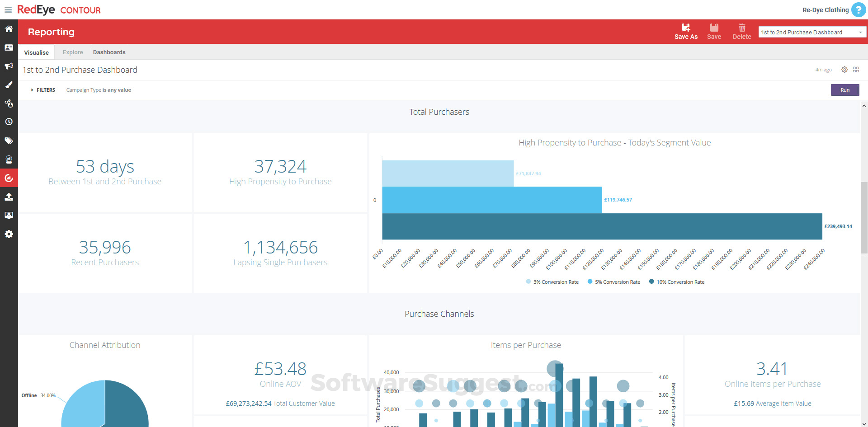The width and height of the screenshot is (868, 427).
Task: Click the dashboard settings gear near 4m ago
Action: coord(844,70)
